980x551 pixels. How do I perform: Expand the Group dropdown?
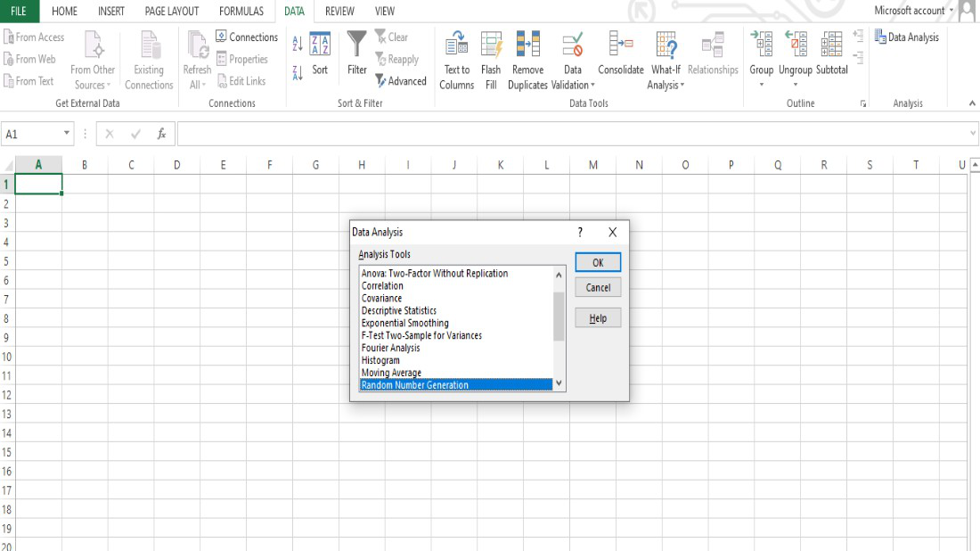click(761, 84)
